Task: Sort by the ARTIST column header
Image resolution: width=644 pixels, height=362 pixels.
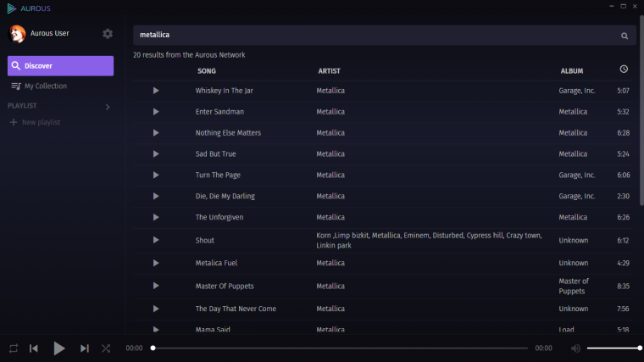Action: point(329,71)
